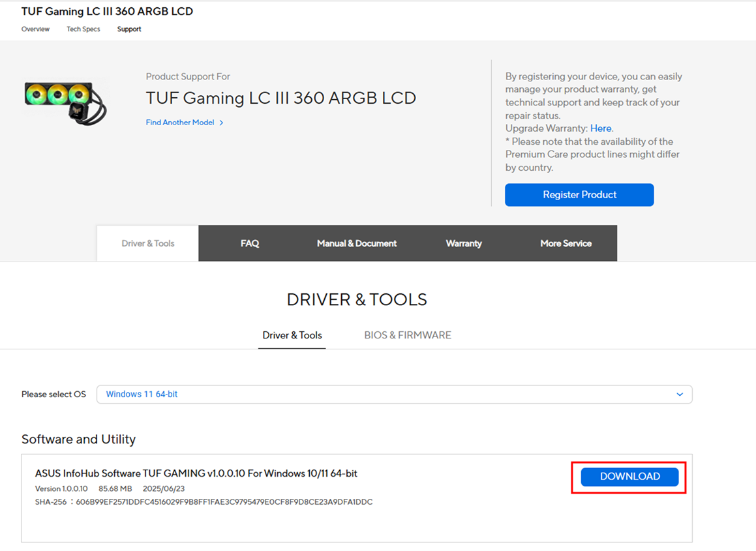756x551 pixels.
Task: Click the Product Support For label
Action: pyautogui.click(x=188, y=76)
